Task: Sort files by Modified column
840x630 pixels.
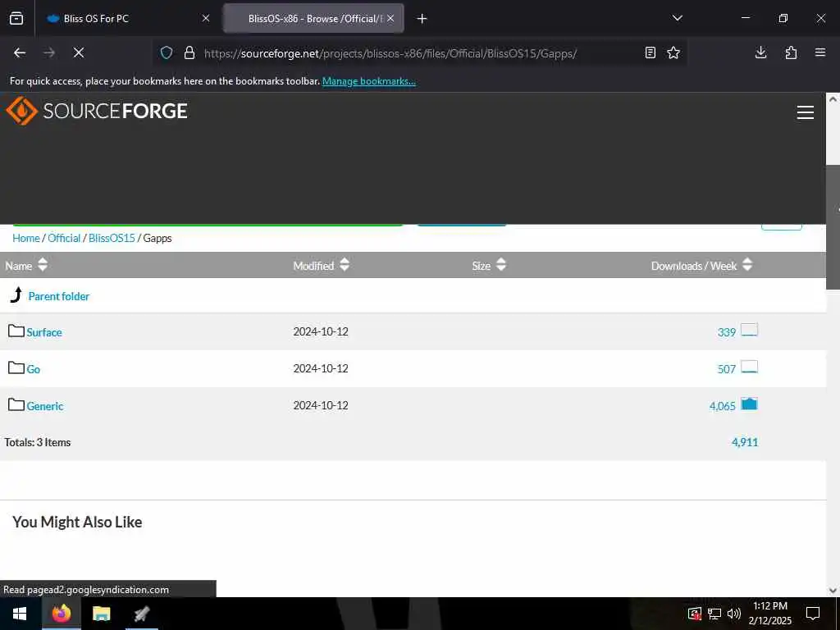Action: (321, 265)
